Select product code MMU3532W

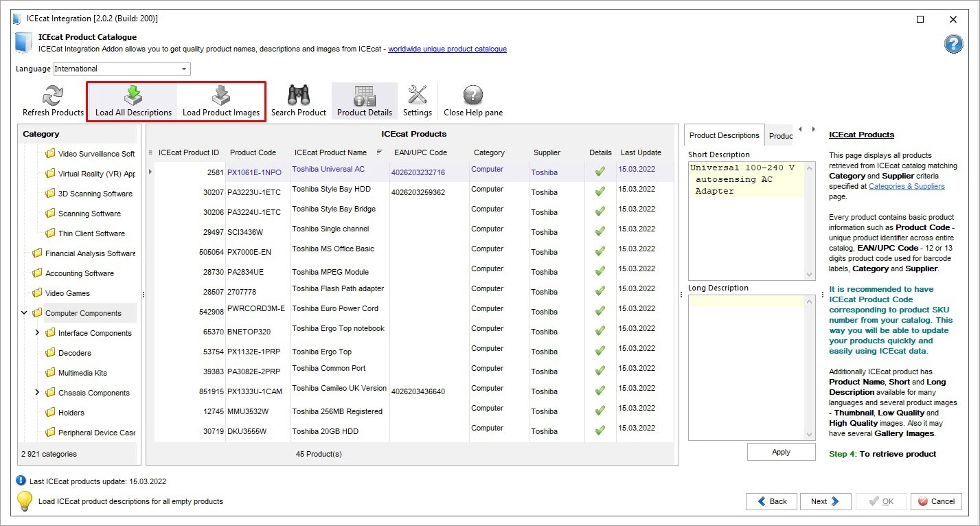[x=248, y=411]
